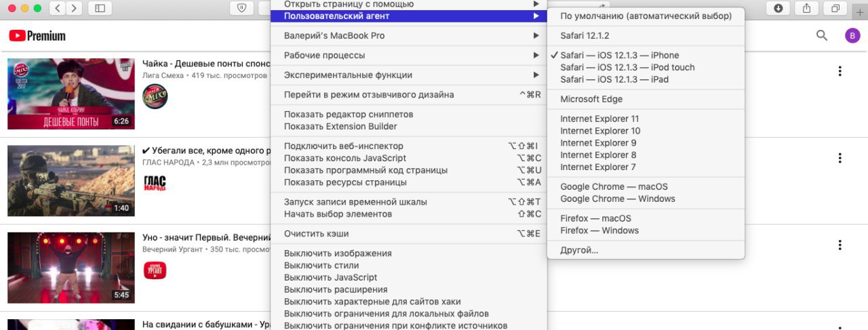Screen dimensions: 868x330
Task: Open options menu for Убегали все video
Action: coord(840,158)
